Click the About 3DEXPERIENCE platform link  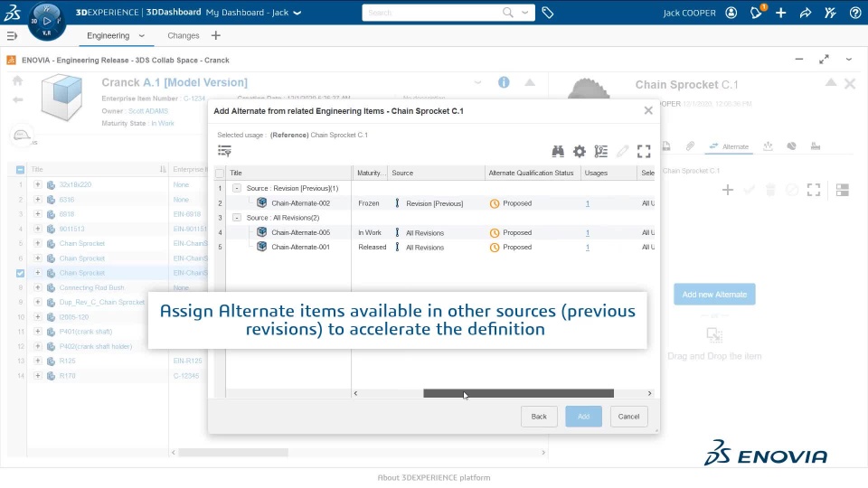pyautogui.click(x=434, y=477)
